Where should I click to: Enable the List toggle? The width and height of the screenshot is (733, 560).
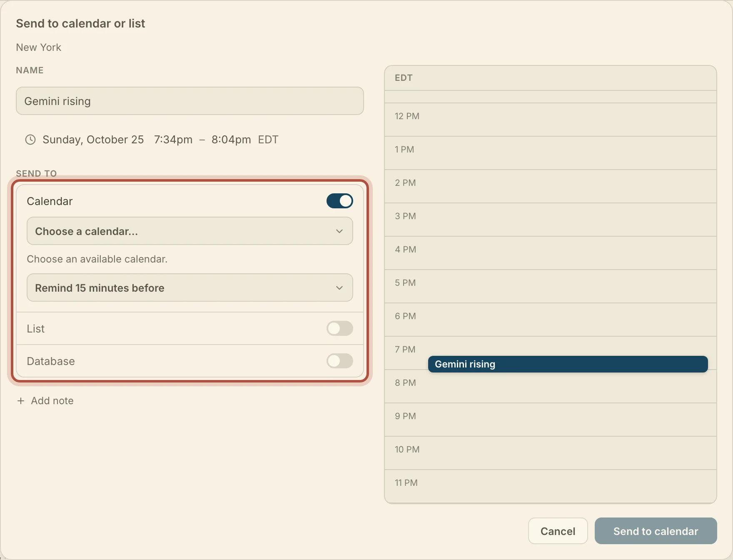339,328
